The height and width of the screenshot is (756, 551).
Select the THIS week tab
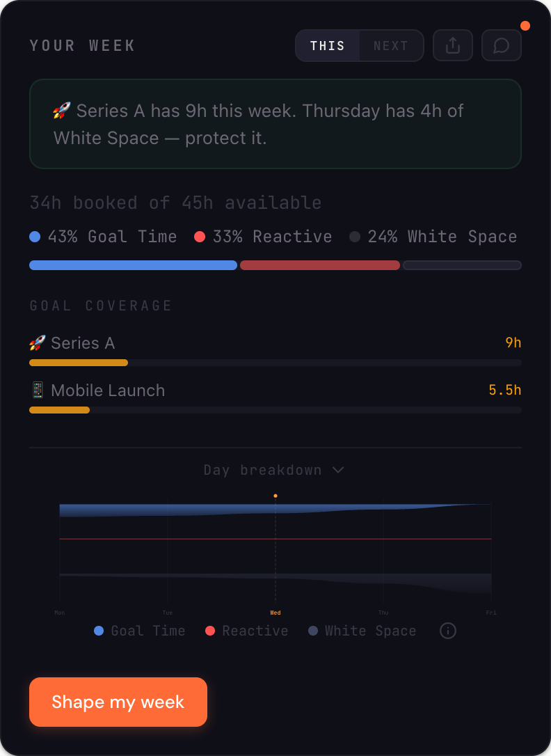coord(328,45)
